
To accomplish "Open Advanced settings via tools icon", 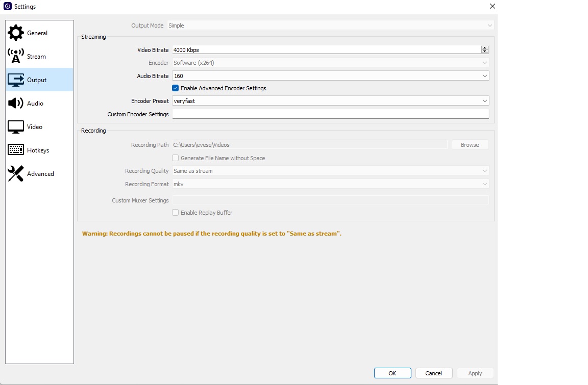I will coord(16,174).
